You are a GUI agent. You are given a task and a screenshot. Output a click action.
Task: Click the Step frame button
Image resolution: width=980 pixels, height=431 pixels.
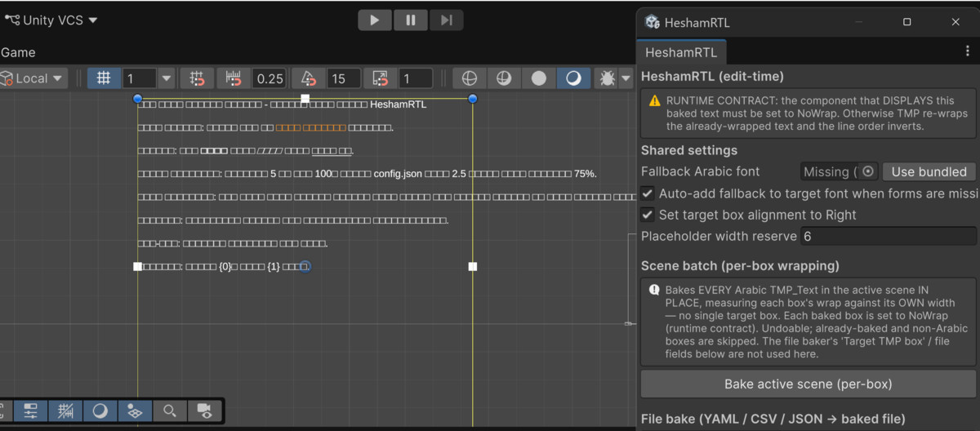(446, 20)
